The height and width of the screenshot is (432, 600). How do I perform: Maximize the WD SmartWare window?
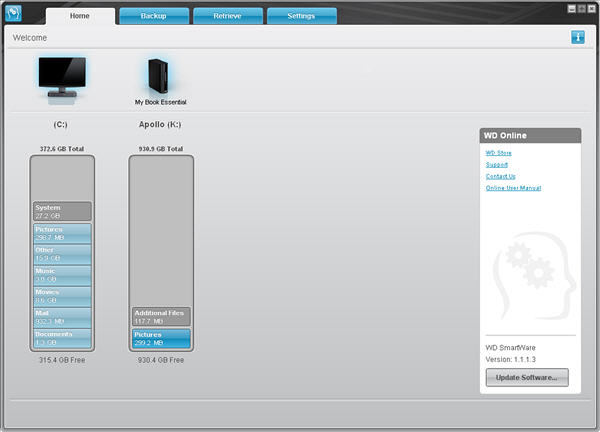[x=582, y=9]
